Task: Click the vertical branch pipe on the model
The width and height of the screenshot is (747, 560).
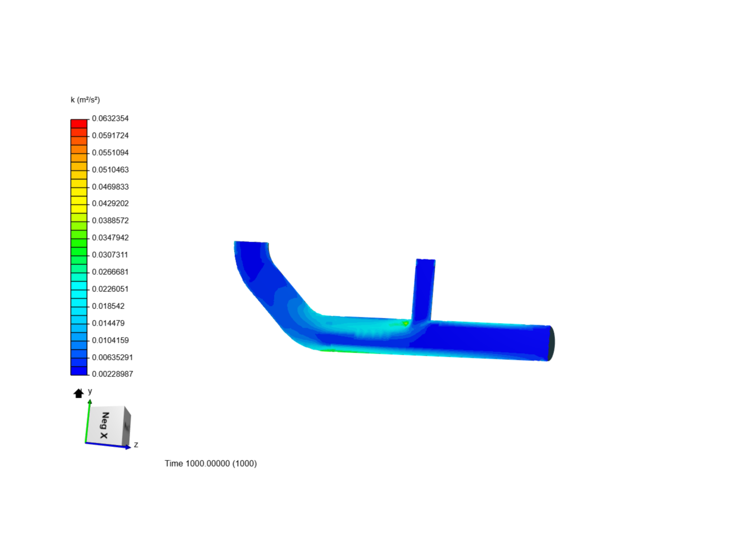Action: click(x=424, y=289)
